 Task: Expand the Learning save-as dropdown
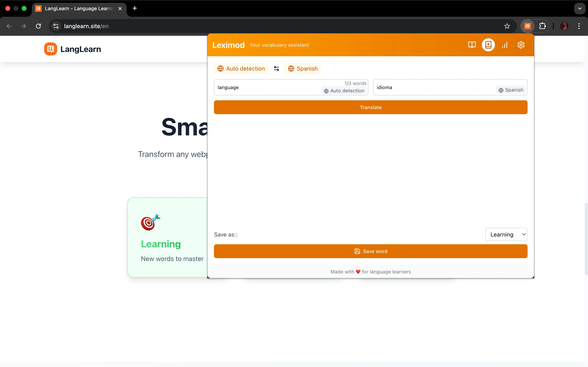[x=506, y=234]
